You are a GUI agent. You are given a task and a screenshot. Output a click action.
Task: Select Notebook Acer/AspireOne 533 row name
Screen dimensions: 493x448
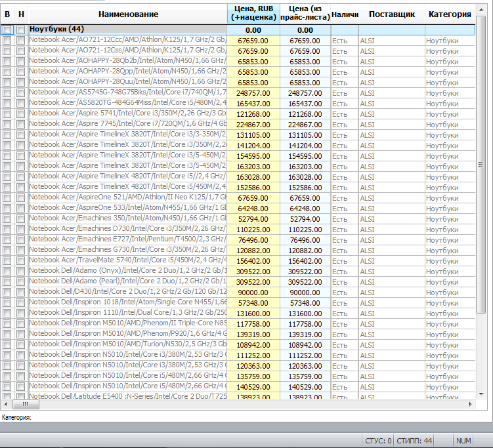(x=127, y=208)
